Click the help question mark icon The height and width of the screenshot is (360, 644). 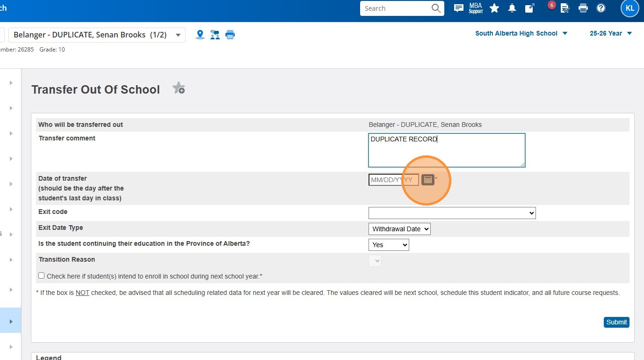(x=601, y=8)
